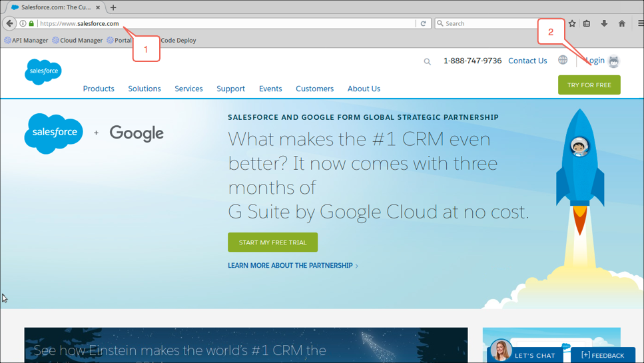Open the globe language selector

tap(563, 60)
